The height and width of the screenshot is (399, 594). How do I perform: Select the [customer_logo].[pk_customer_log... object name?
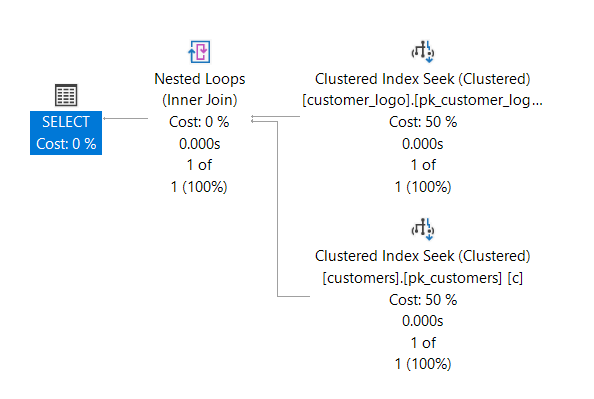click(x=422, y=100)
